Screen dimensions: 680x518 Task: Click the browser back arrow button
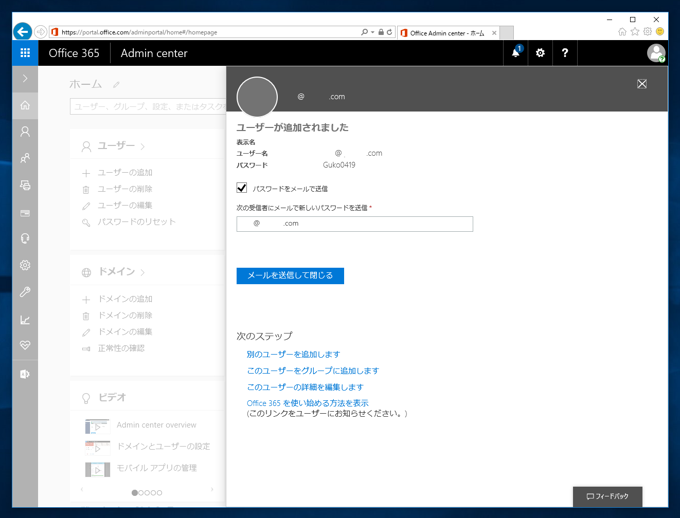point(23,32)
